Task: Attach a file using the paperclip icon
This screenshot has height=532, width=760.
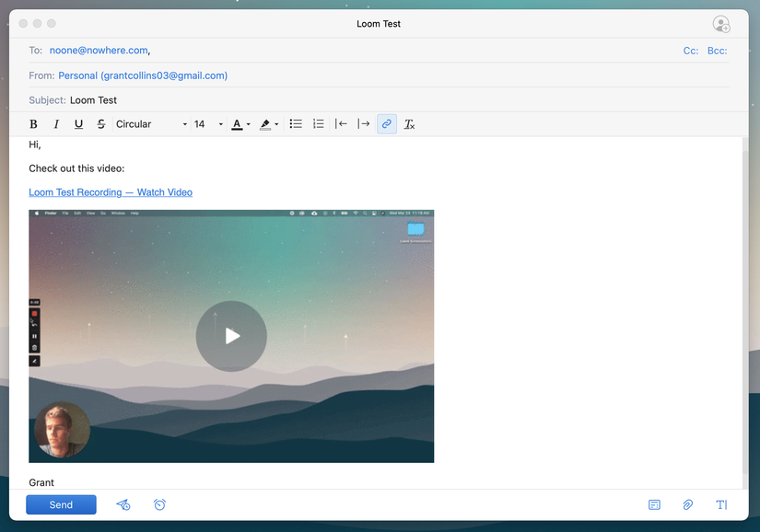Action: (687, 504)
